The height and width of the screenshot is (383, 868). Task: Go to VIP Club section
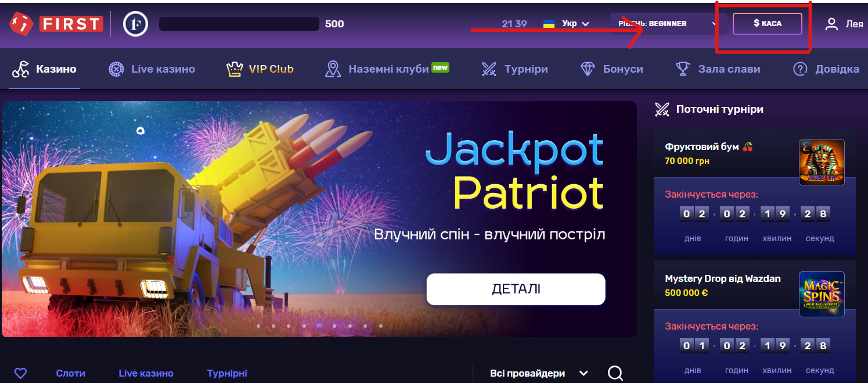[260, 69]
